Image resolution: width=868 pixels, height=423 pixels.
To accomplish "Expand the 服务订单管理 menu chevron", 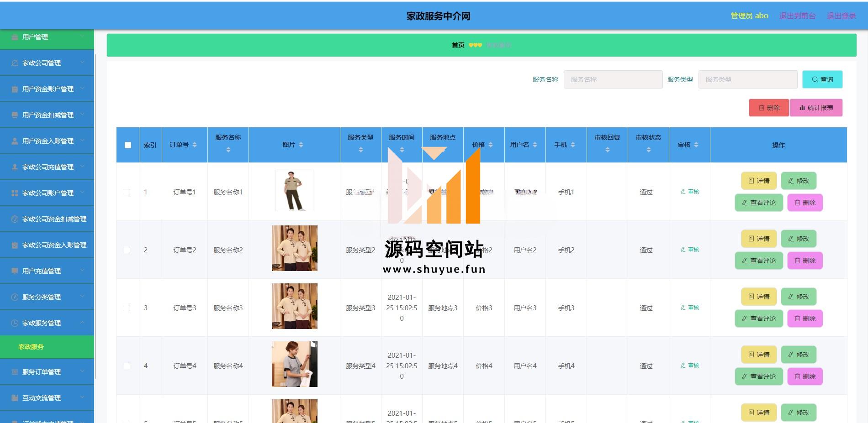I will tap(82, 371).
